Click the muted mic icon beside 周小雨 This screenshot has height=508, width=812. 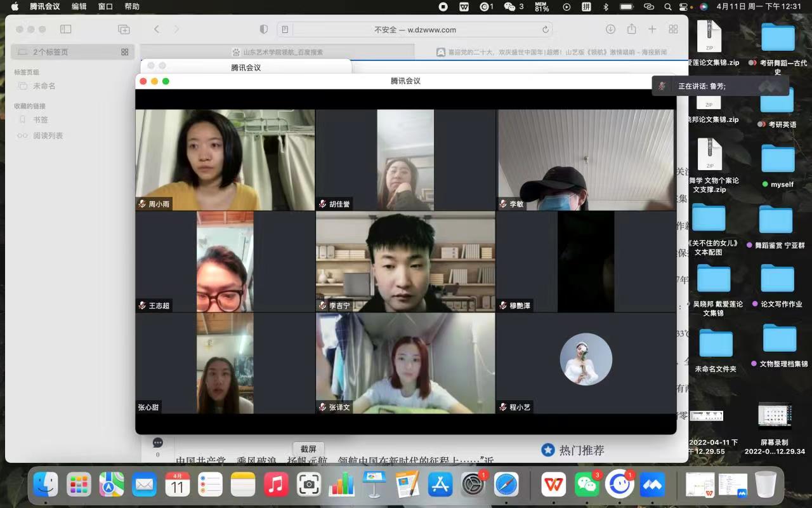click(x=142, y=204)
